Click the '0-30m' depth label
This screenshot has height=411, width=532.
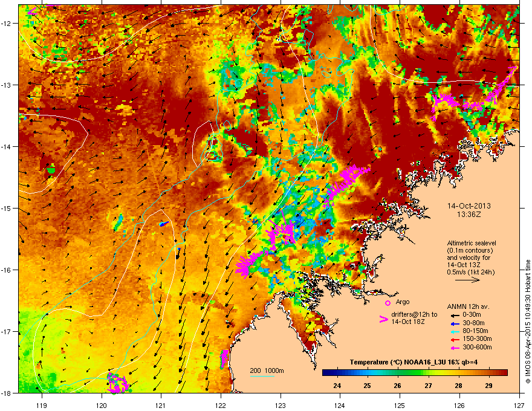click(x=472, y=315)
